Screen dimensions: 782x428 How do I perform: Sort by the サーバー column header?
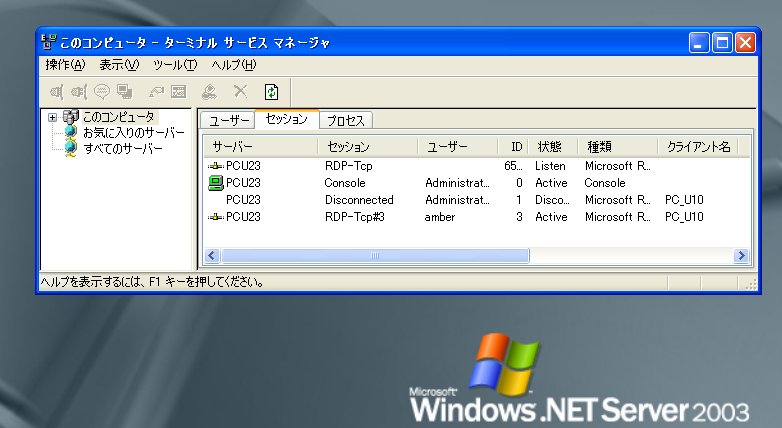tap(260, 147)
